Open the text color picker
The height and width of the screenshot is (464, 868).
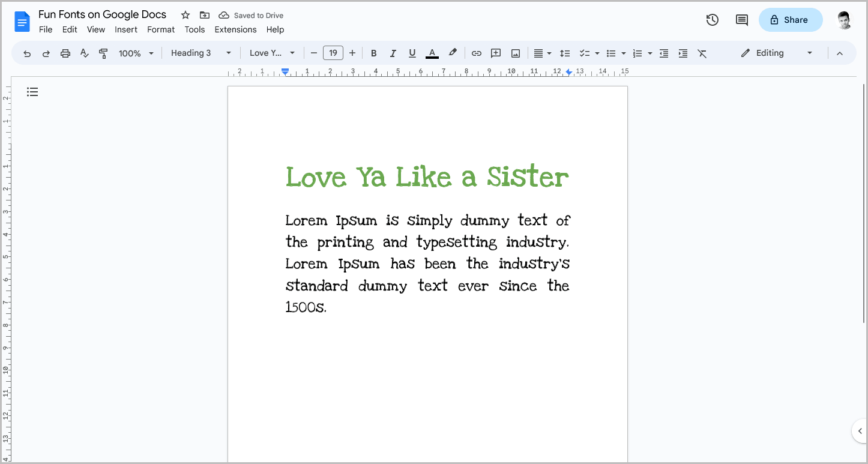[x=432, y=53]
